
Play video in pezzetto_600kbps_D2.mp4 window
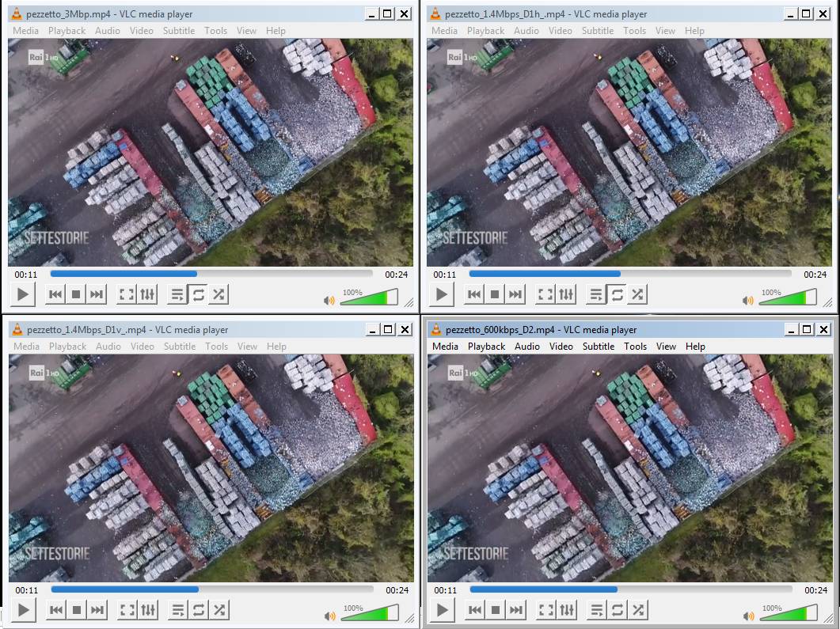pyautogui.click(x=443, y=610)
